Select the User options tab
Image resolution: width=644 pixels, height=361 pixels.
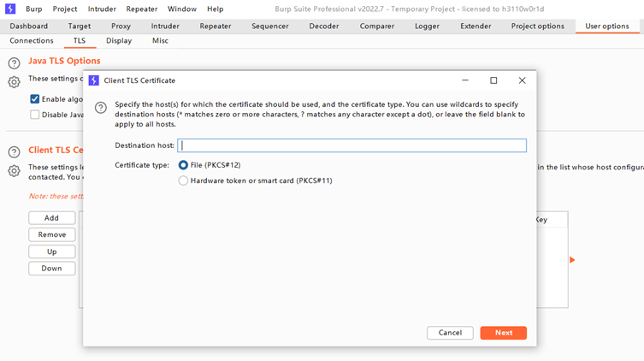[x=607, y=27]
